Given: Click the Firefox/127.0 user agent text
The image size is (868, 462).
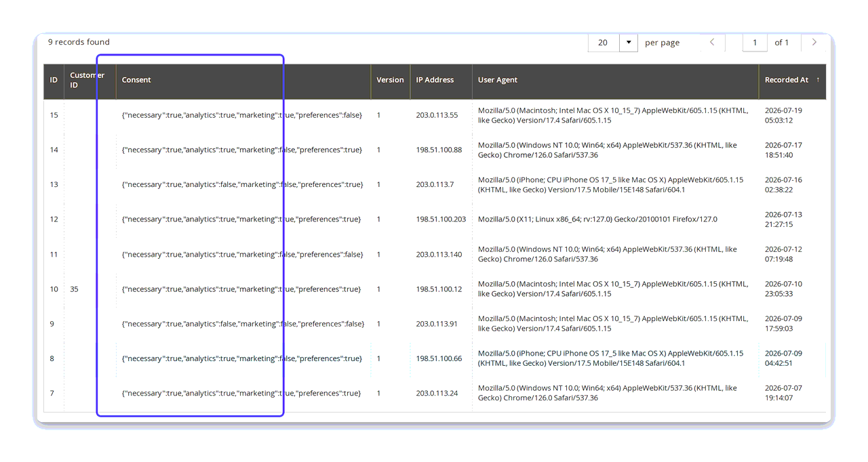Looking at the screenshot, I should (x=597, y=219).
